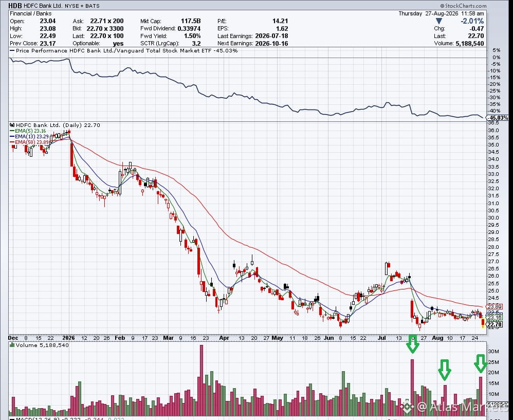
Task: Click the HDB ticker symbol
Action: [15, 6]
